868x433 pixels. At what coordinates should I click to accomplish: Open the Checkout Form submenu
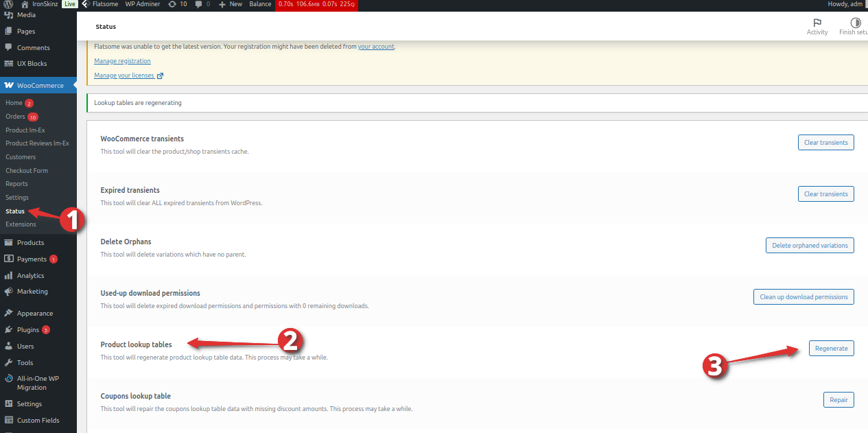pyautogui.click(x=27, y=171)
